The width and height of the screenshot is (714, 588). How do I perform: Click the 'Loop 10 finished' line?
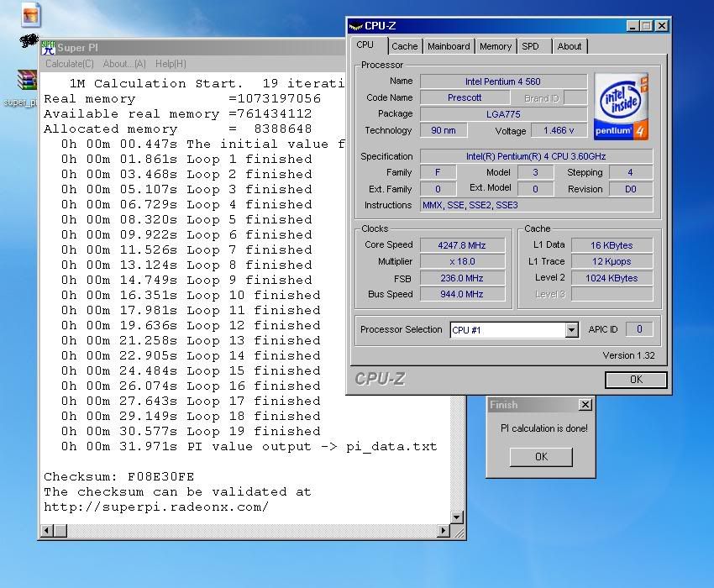click(x=191, y=295)
